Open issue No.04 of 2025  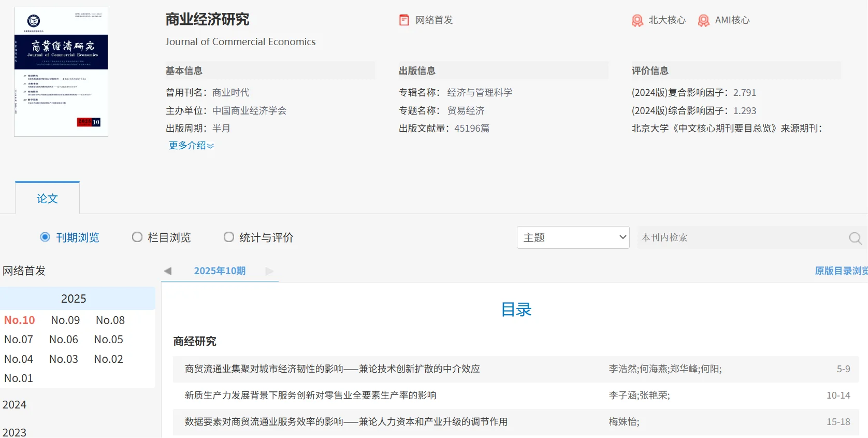[x=19, y=359]
